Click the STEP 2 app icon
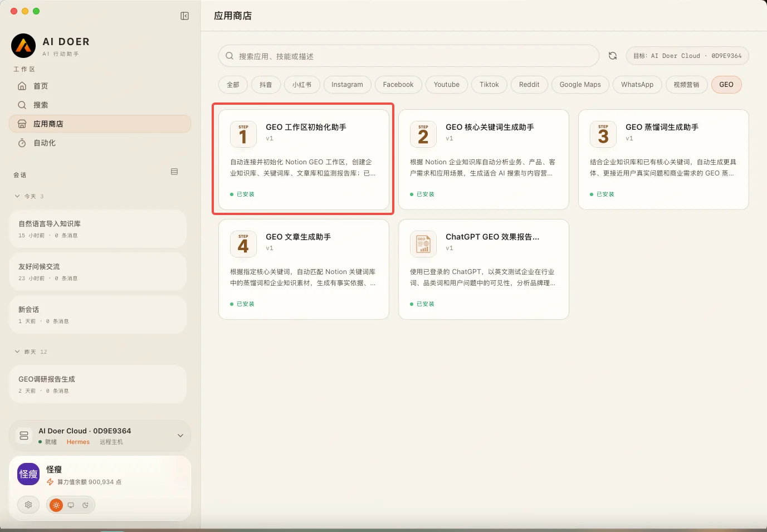This screenshot has width=767, height=532. pyautogui.click(x=423, y=134)
